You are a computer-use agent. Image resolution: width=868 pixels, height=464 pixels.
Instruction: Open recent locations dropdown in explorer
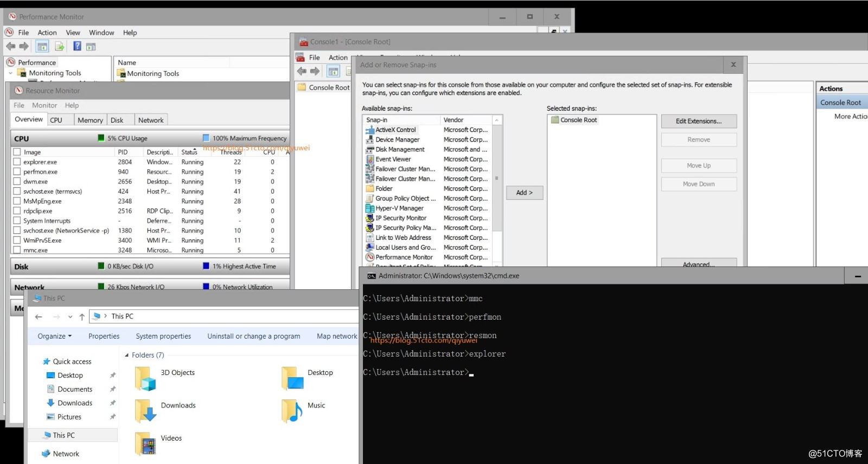pyautogui.click(x=70, y=316)
